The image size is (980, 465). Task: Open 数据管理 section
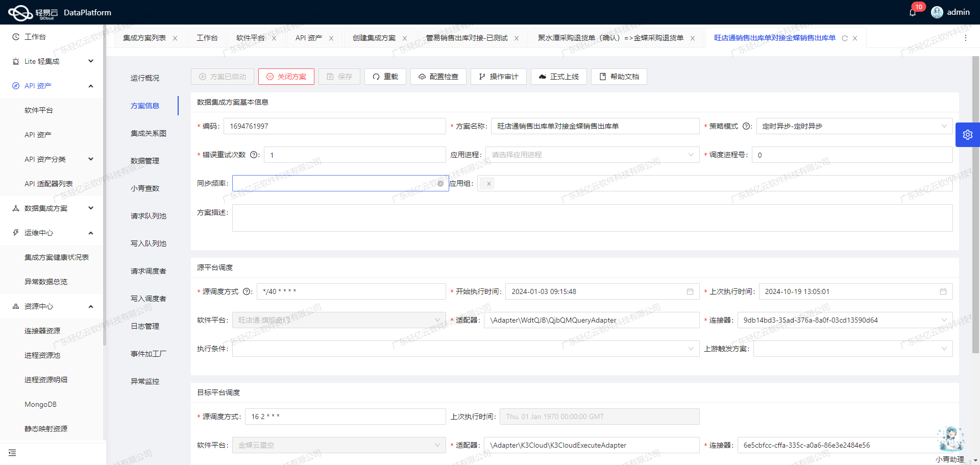click(145, 161)
